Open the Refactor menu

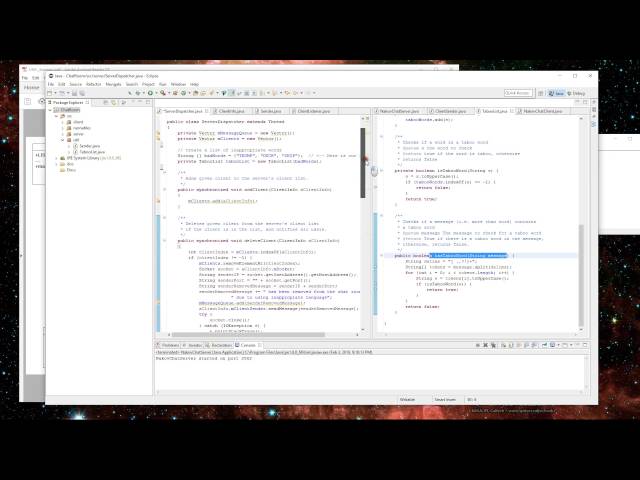click(x=93, y=84)
